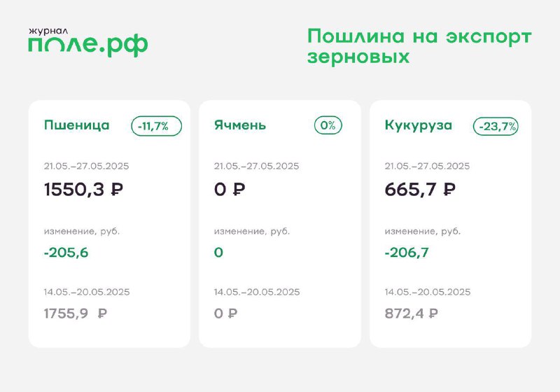The image size is (560, 392).
Task: Click the 0% badge on Ячмень card
Action: tap(328, 125)
